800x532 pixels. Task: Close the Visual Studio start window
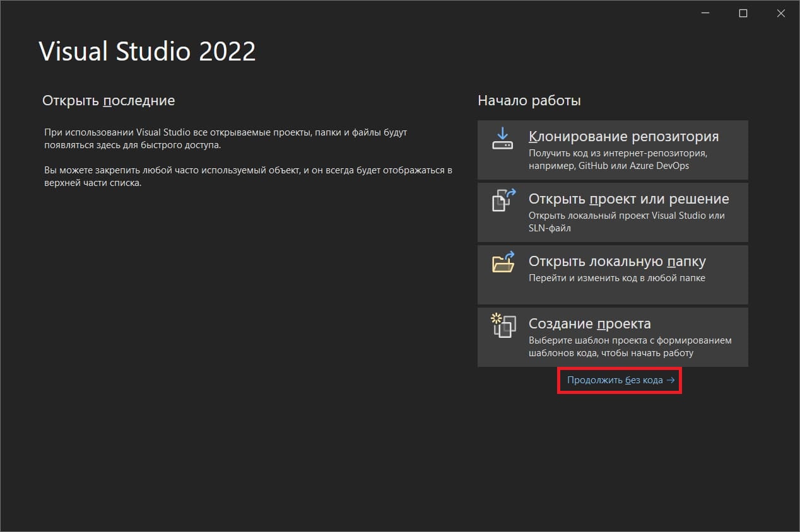(x=780, y=13)
